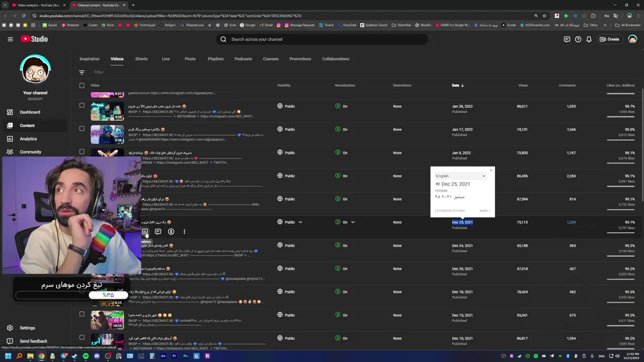Click the 1,293 comments link
644x362 pixels.
coord(571,222)
